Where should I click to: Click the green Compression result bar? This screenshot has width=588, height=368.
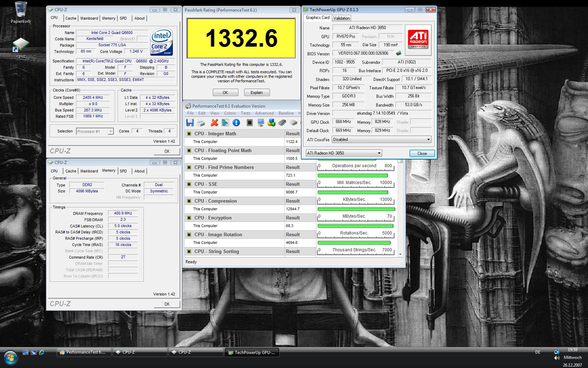click(x=356, y=209)
